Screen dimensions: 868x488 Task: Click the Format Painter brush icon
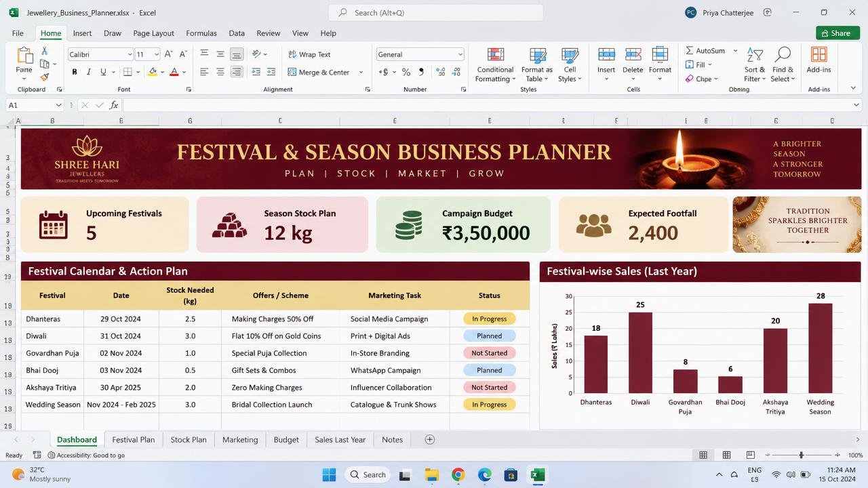(44, 77)
